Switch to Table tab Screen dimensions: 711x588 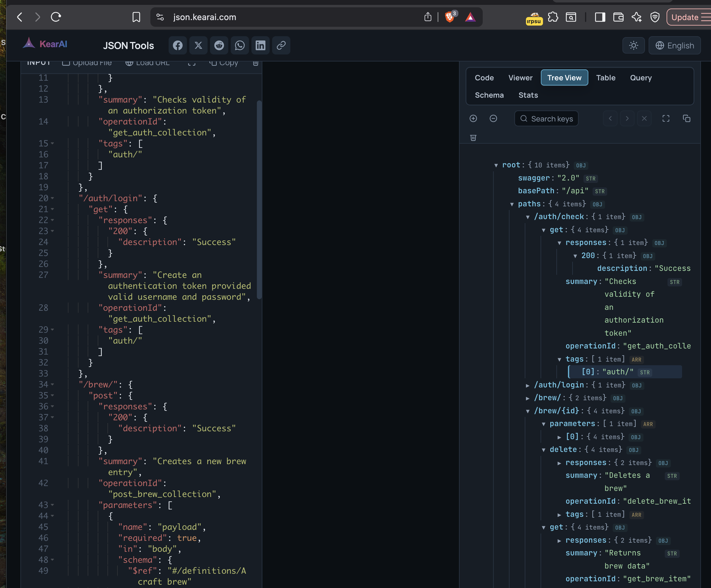coord(605,78)
